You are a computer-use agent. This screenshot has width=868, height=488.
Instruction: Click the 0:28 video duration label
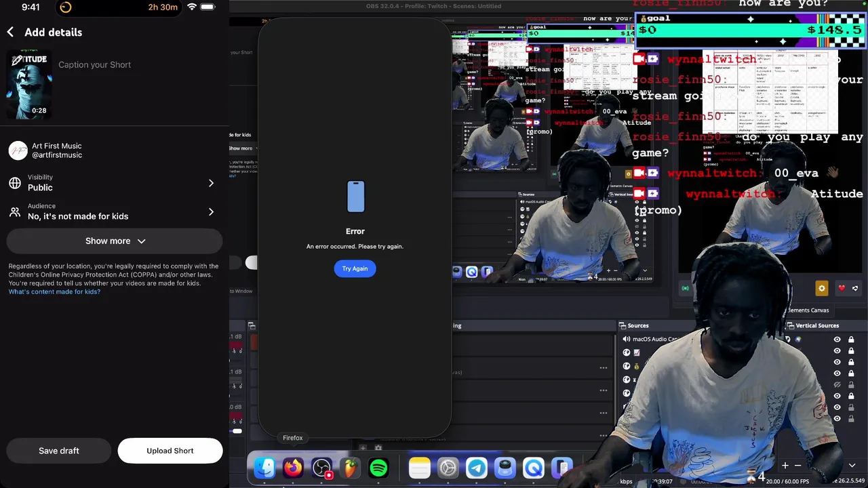point(39,110)
